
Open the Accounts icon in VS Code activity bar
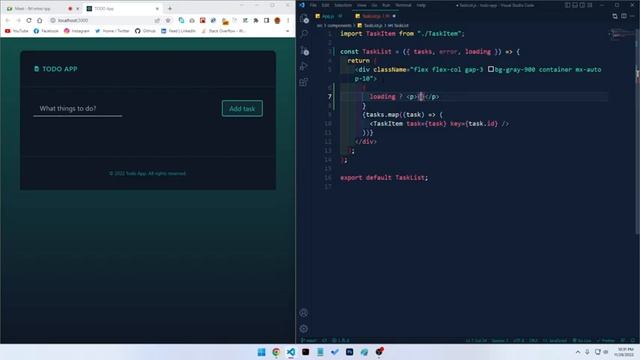[x=304, y=313]
